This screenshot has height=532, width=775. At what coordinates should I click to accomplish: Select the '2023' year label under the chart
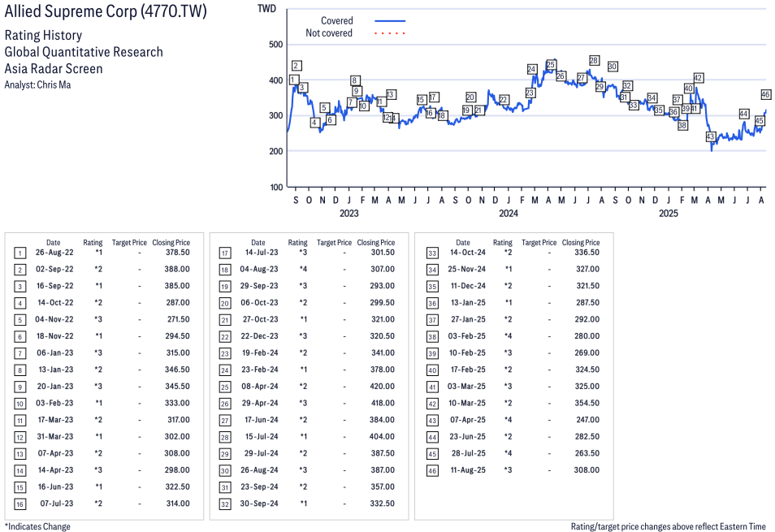(x=349, y=214)
